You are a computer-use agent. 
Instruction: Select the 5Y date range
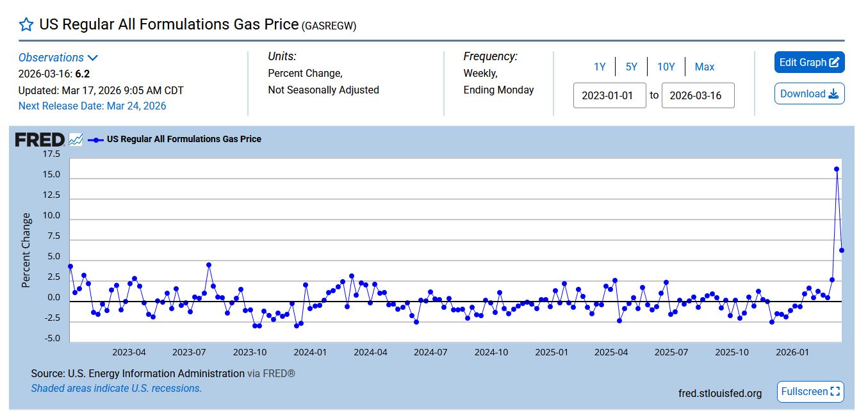pyautogui.click(x=632, y=67)
